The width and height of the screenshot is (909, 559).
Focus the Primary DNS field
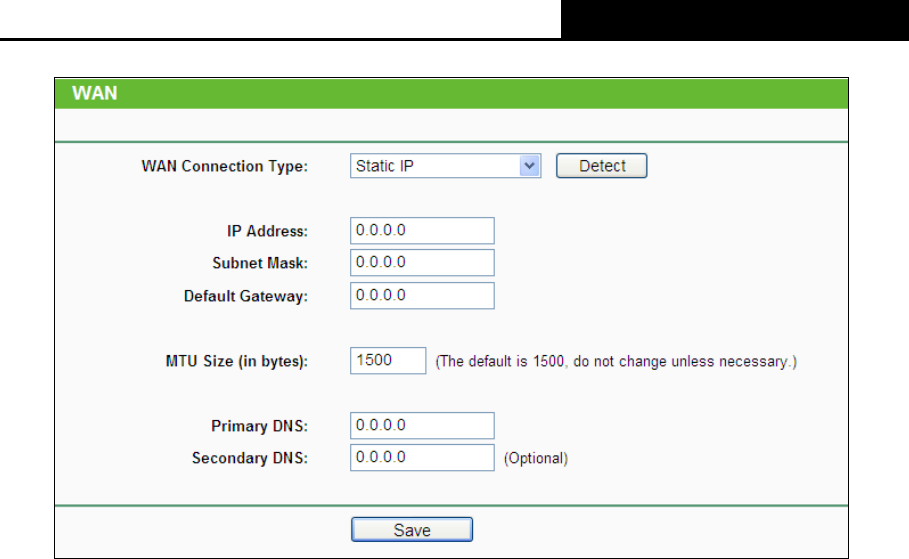pyautogui.click(x=422, y=426)
